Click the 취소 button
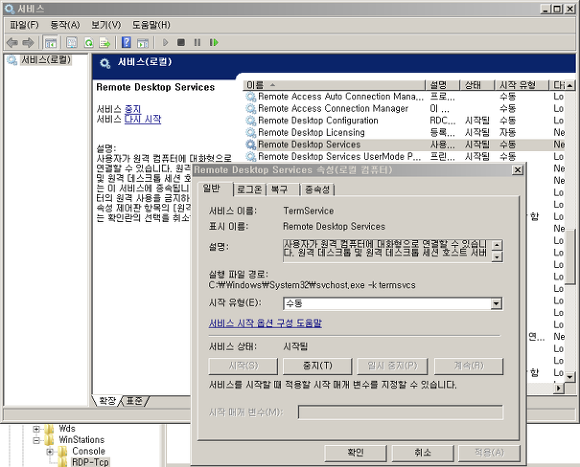Screen dimensions: 580x467 (422, 453)
